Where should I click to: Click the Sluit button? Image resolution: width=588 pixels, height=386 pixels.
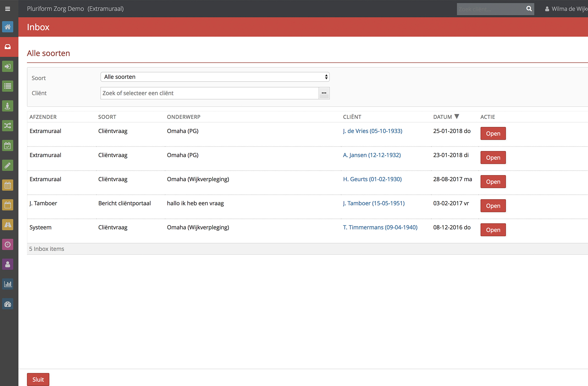pos(38,379)
